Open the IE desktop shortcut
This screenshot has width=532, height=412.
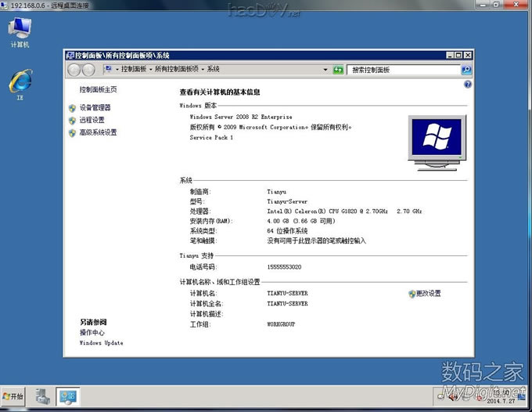[20, 82]
